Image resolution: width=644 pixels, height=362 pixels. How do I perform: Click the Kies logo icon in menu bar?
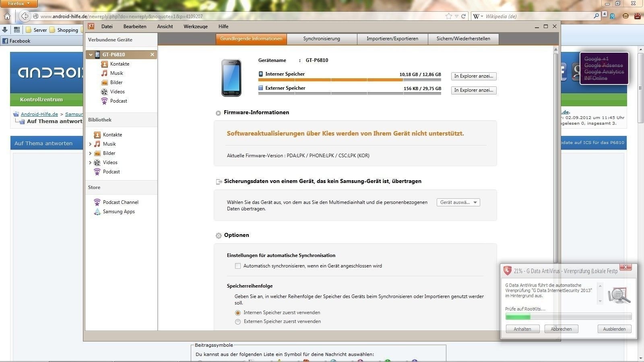point(91,26)
